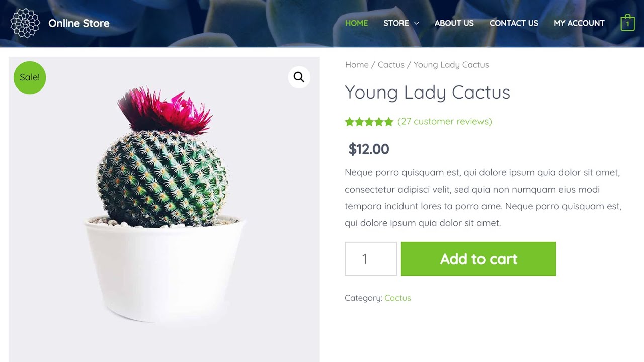Open the Home menu item

(x=356, y=23)
